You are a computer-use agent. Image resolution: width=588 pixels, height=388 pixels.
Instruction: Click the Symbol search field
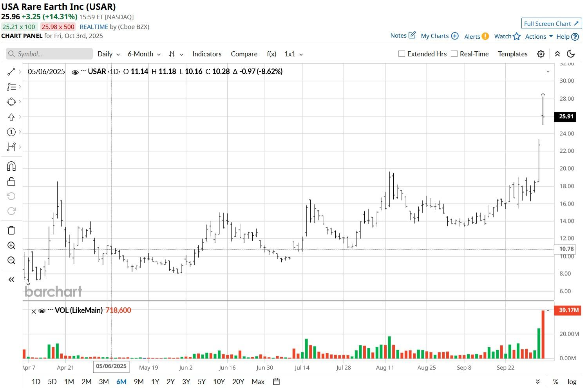49,54
